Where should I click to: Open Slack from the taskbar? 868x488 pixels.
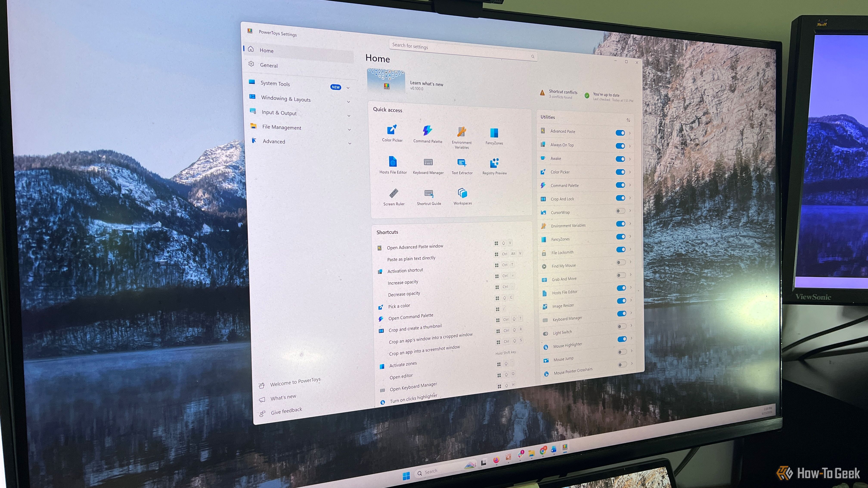(521, 454)
